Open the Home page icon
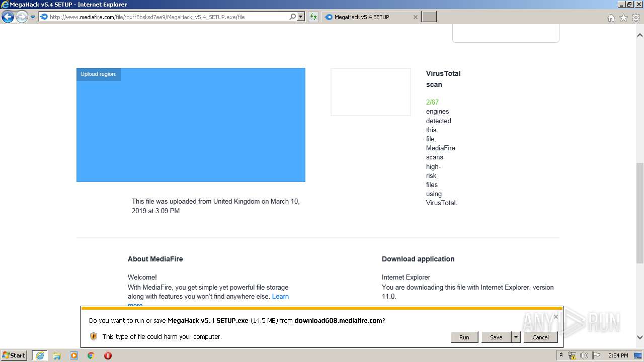This screenshot has width=644, height=362. point(611,18)
